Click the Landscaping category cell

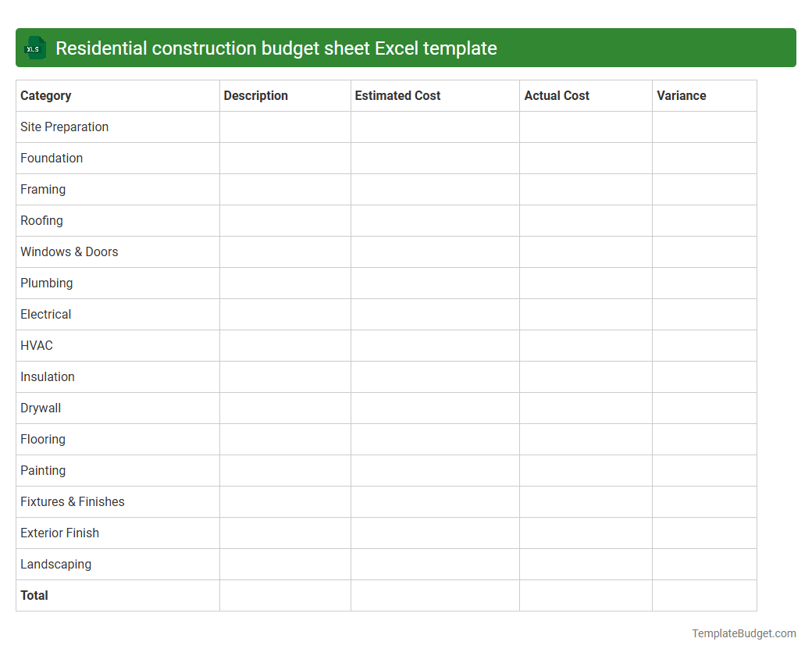click(55, 564)
